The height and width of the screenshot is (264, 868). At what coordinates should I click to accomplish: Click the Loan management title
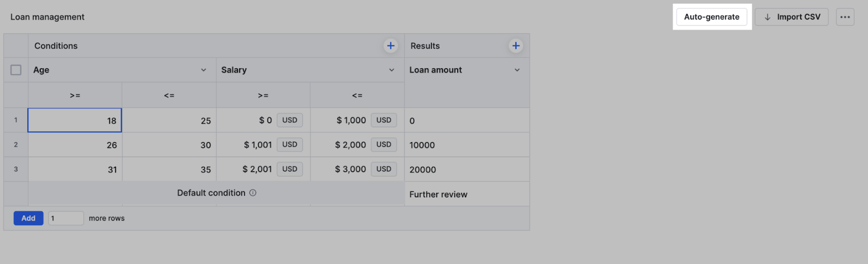[x=47, y=17]
